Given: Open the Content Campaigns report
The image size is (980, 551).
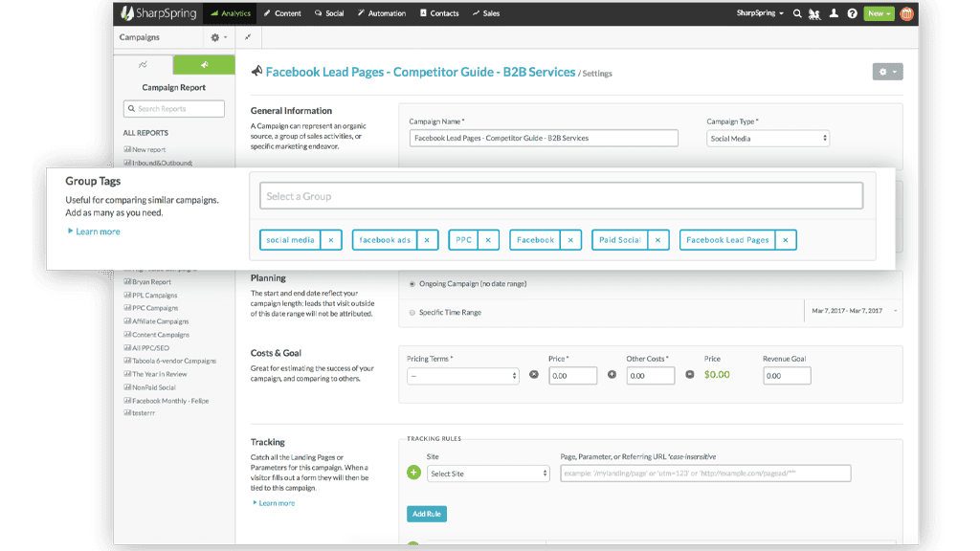Looking at the screenshot, I should click(157, 335).
